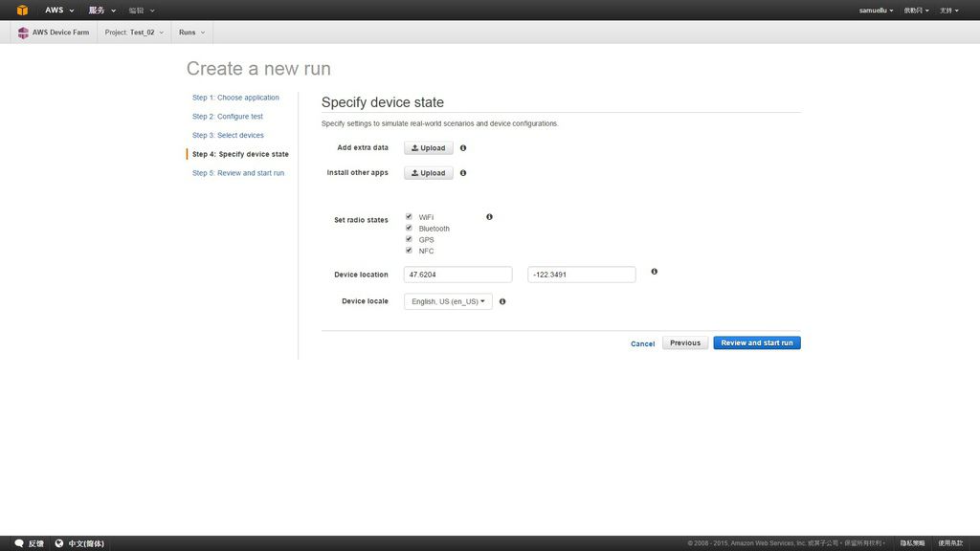Open the 编辑 edit dropdown

(142, 10)
